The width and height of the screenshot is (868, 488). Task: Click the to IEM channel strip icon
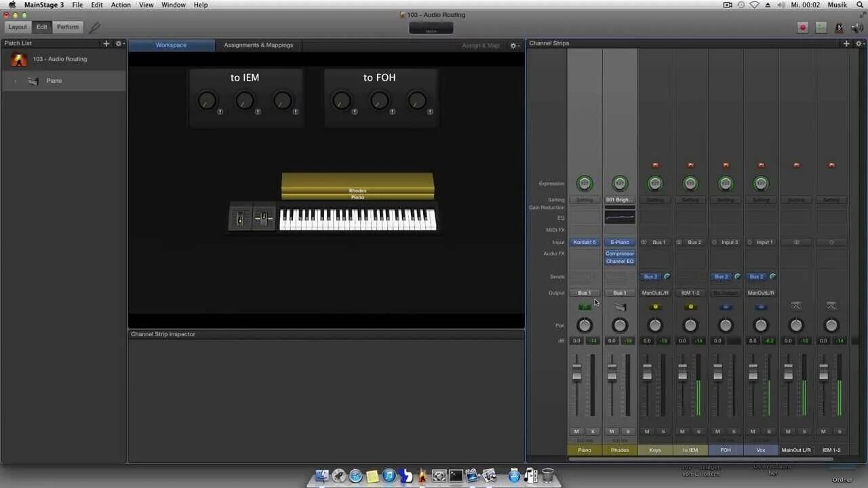[x=690, y=307]
